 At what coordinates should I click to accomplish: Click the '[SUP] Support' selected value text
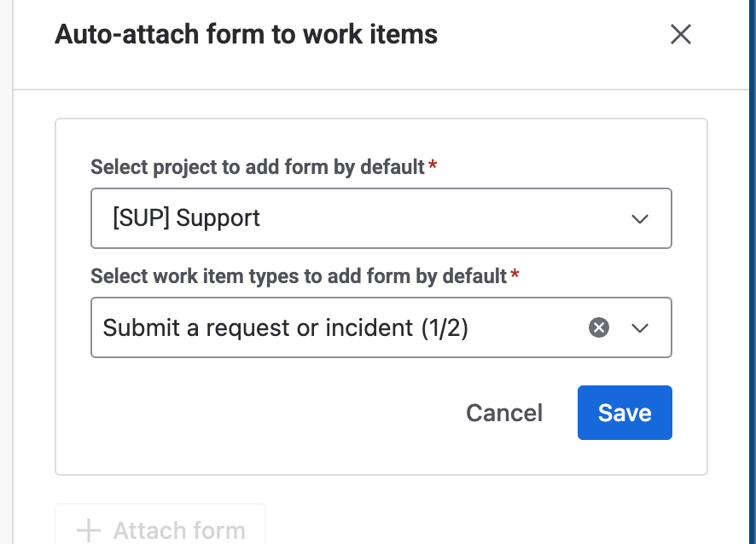click(x=186, y=218)
